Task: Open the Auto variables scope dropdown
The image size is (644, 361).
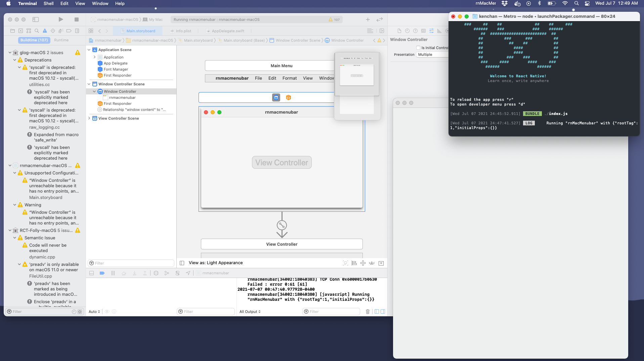Action: coord(94,312)
